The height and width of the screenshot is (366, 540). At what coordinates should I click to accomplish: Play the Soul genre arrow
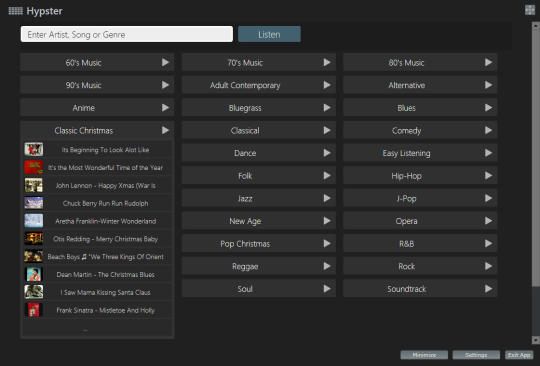(x=327, y=289)
